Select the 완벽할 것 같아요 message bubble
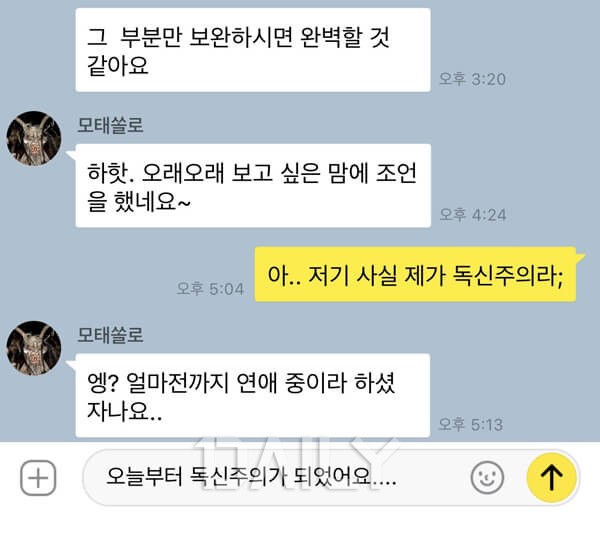This screenshot has height=535, width=600. click(x=253, y=50)
